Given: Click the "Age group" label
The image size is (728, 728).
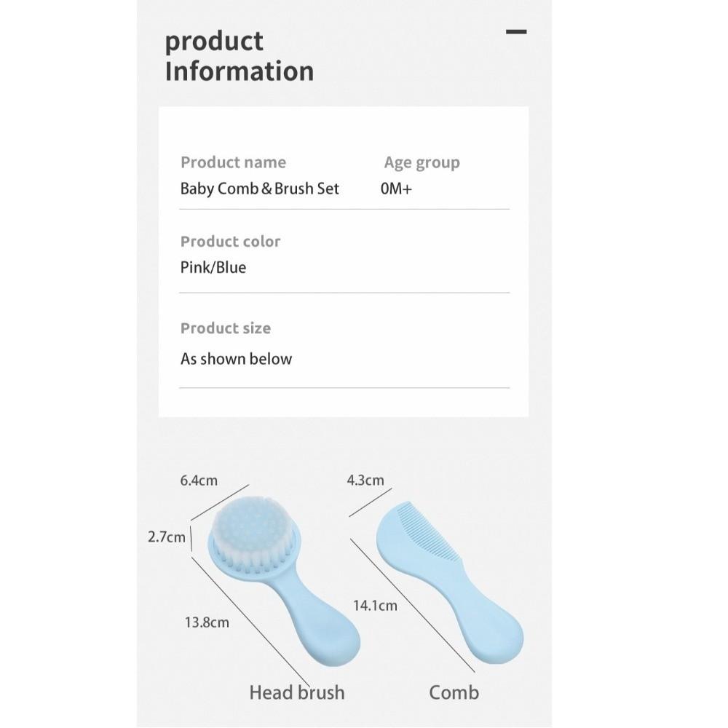Looking at the screenshot, I should pyautogui.click(x=422, y=162).
